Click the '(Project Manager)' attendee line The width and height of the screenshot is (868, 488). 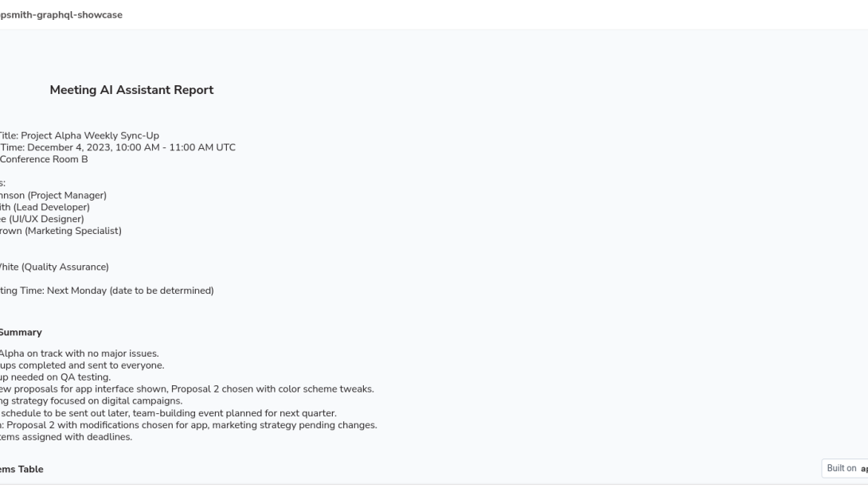pos(53,195)
